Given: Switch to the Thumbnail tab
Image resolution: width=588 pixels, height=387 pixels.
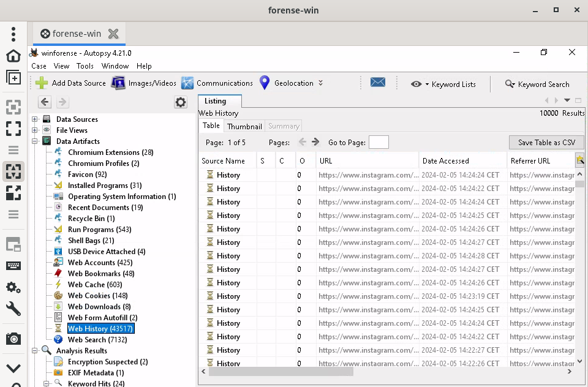Looking at the screenshot, I should [x=244, y=126].
